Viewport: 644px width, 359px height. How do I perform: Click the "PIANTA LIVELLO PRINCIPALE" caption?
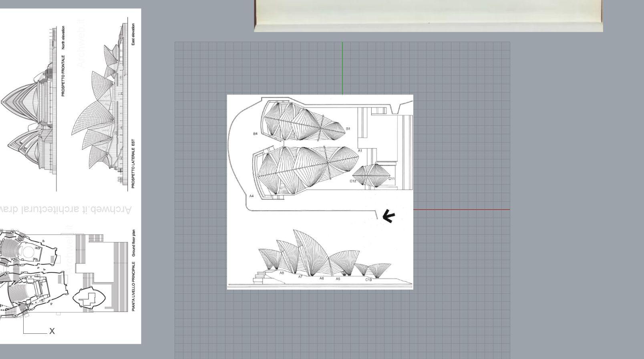coord(133,286)
